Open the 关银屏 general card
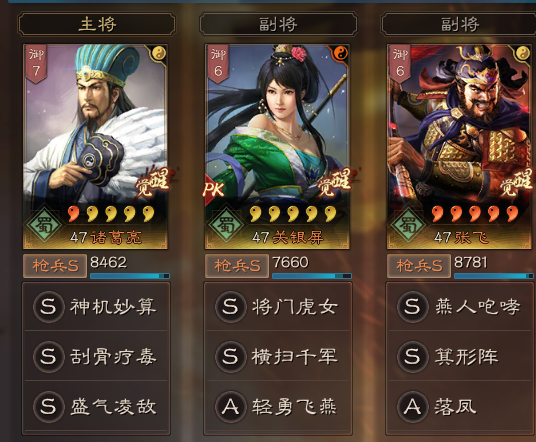 click(277, 146)
